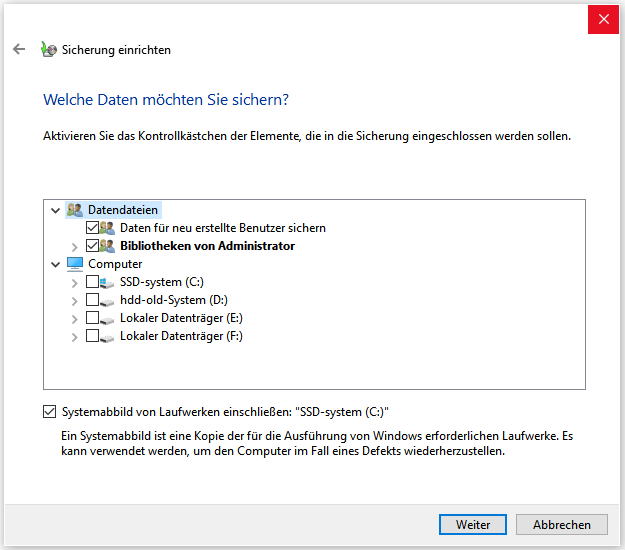Expand the Bibliotheken von Administrator node

tap(75, 246)
